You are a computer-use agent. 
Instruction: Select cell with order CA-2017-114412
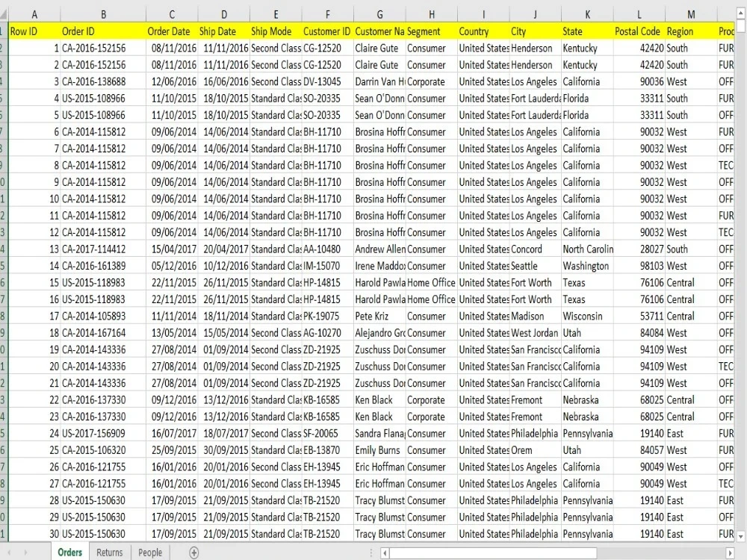(x=103, y=249)
